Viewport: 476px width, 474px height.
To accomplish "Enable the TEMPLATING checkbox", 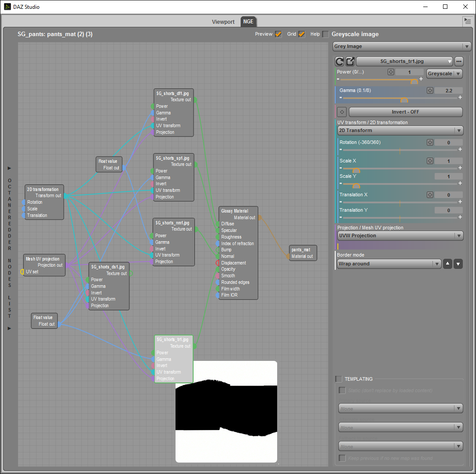I will [x=339, y=379].
